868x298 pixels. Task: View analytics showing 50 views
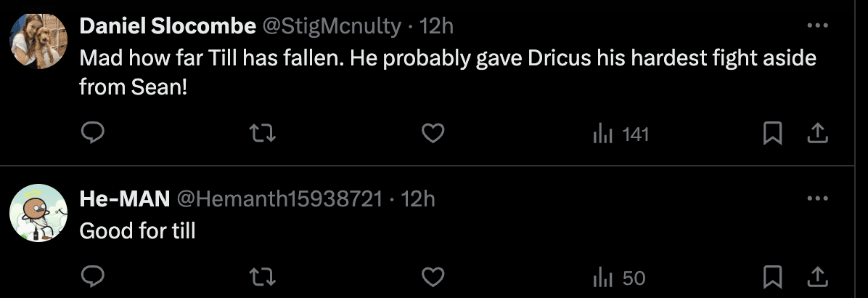tap(619, 278)
